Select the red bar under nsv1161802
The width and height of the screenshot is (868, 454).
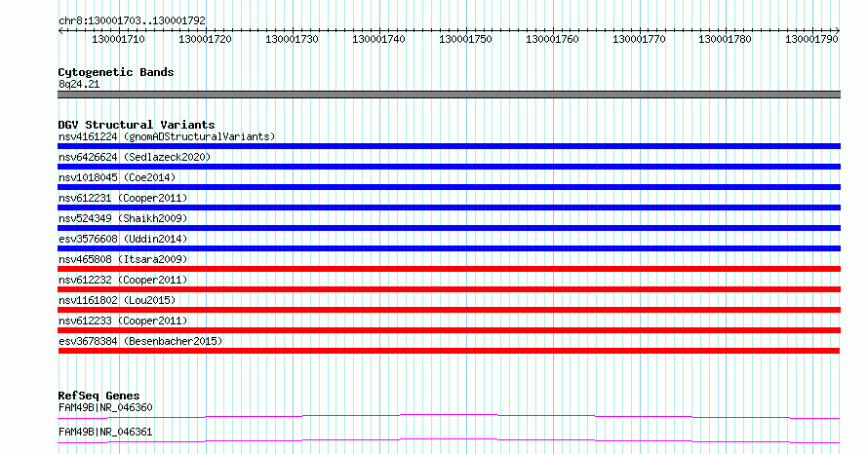point(449,310)
